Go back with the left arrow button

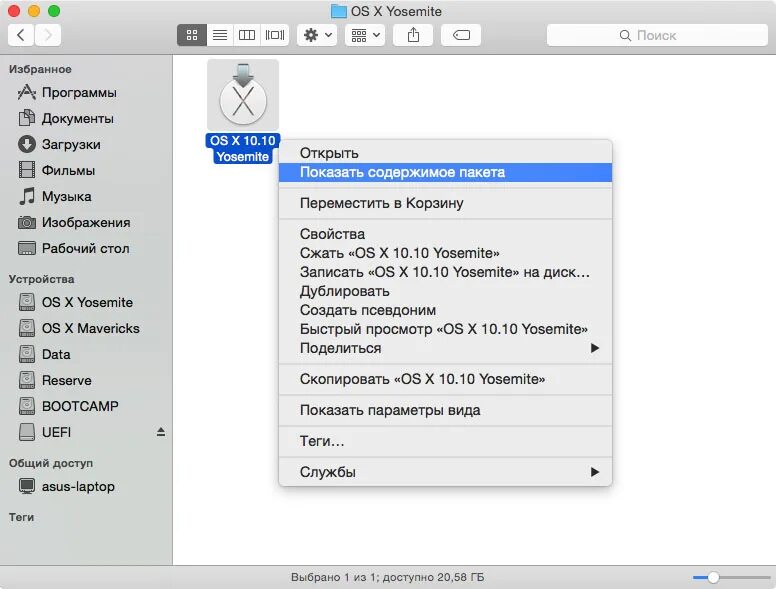21,35
